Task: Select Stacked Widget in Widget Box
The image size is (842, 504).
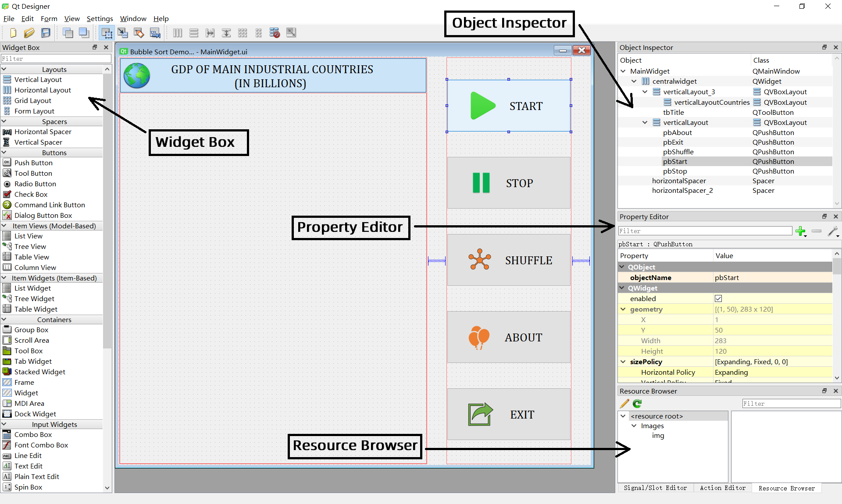Action: pyautogui.click(x=40, y=372)
